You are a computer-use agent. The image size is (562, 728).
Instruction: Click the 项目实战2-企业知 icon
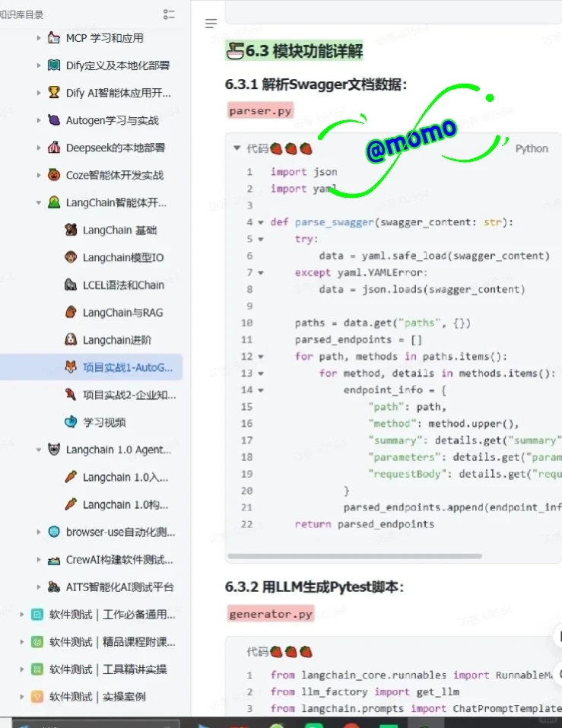71,394
